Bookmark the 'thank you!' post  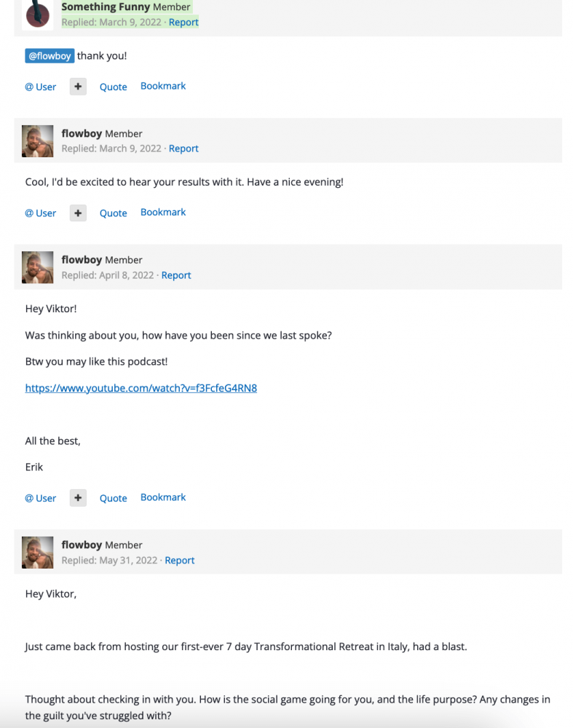point(163,86)
